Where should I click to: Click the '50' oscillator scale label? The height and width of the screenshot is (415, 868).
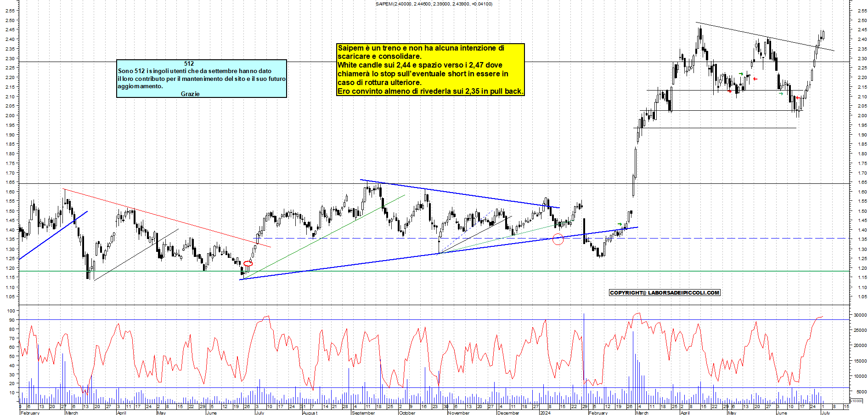12,357
